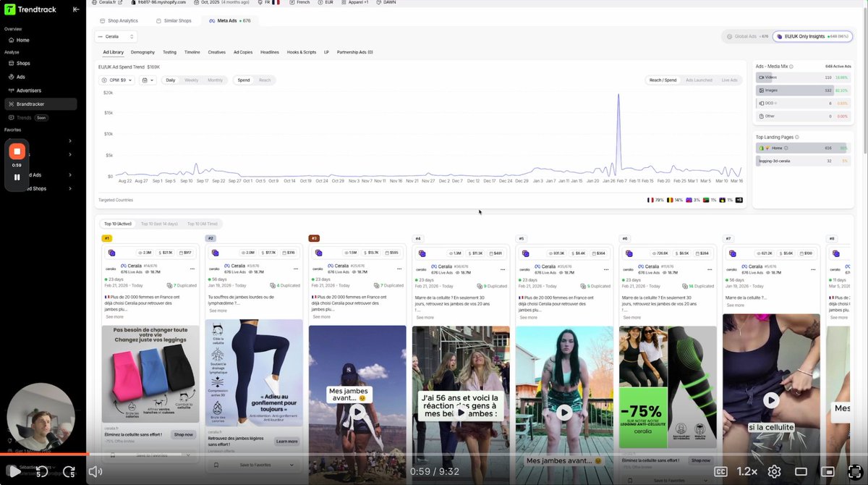Expand See more on ad #4 text
868x485 pixels.
(x=425, y=317)
